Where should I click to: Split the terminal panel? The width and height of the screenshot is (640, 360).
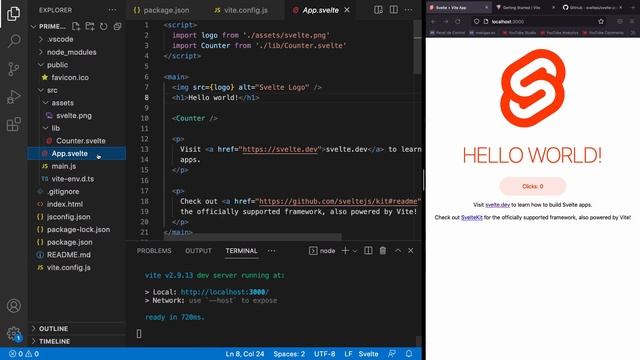(x=368, y=251)
